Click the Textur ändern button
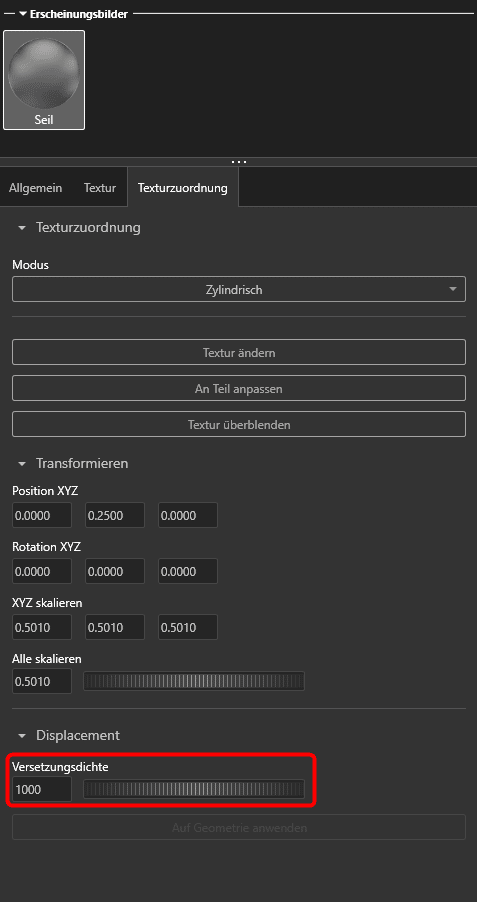This screenshot has height=902, width=477. pyautogui.click(x=239, y=352)
